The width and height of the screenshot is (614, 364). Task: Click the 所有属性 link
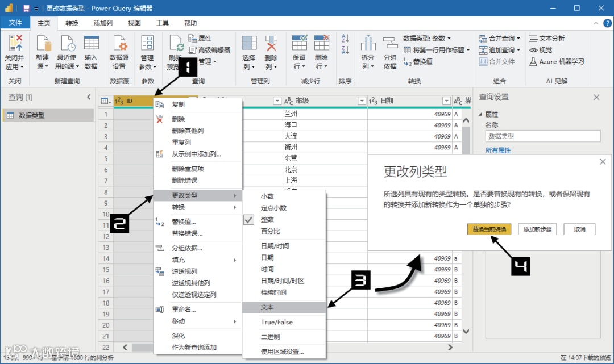[497, 150]
